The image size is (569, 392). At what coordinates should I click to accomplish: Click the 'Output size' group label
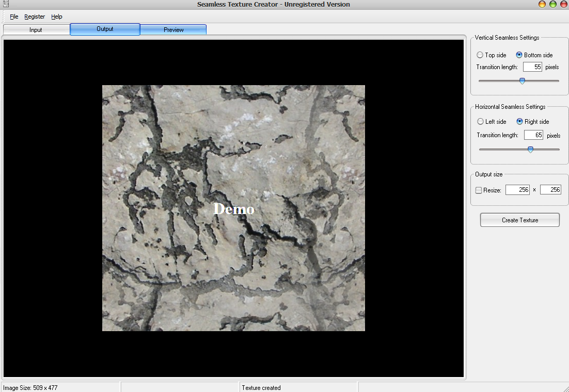[489, 174]
